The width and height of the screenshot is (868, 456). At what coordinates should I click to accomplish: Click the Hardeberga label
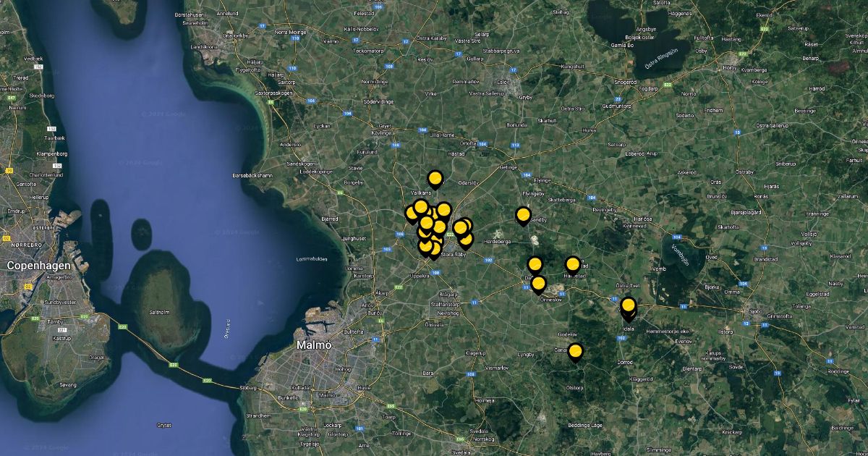[498, 242]
